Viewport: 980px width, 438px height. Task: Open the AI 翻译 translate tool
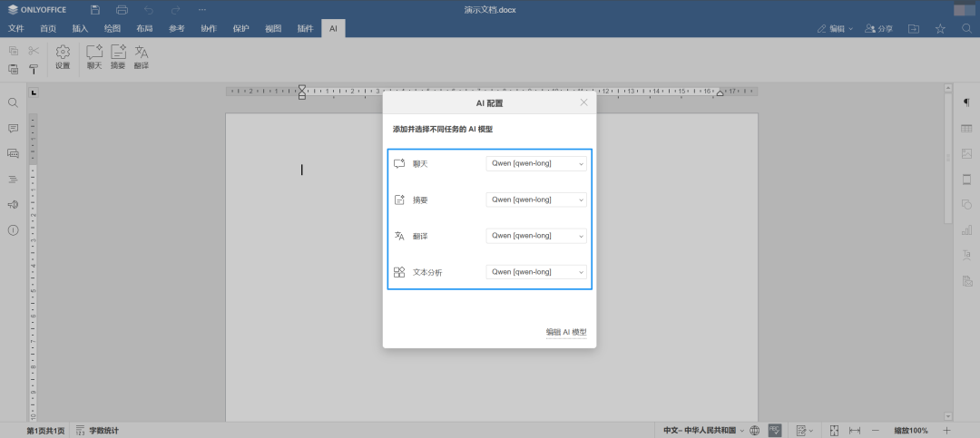(142, 57)
